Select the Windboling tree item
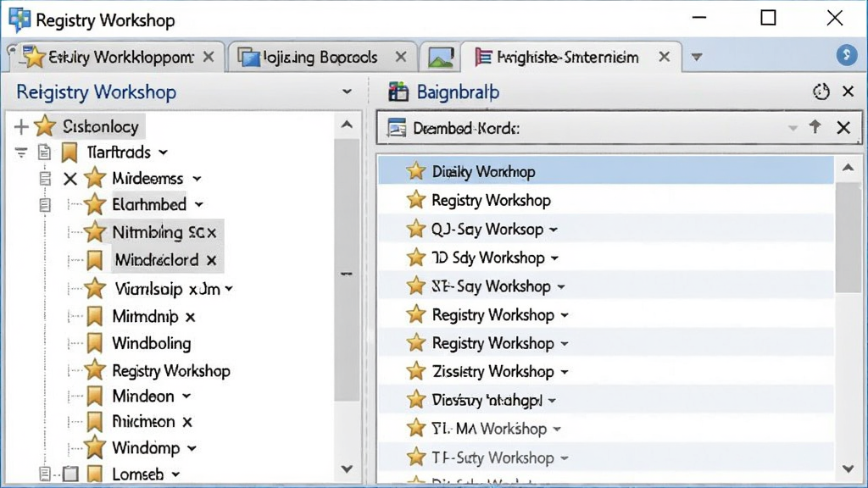The width and height of the screenshot is (868, 488). coord(152,343)
